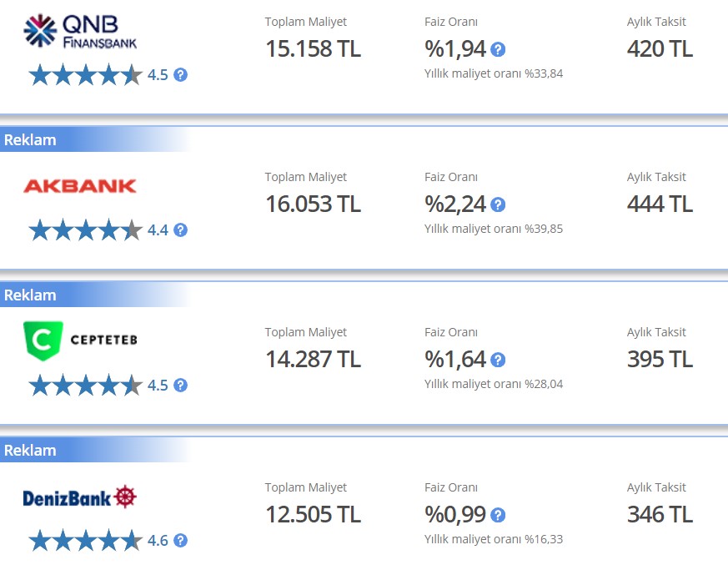Screen dimensions: 728x570
Task: Click the Reklam label above Akbank
Action: (x=30, y=140)
